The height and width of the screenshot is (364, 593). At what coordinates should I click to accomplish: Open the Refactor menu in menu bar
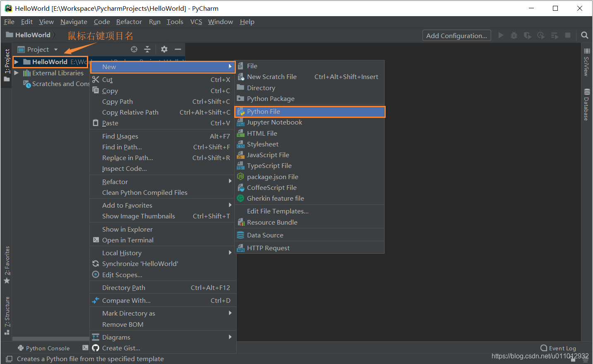(129, 22)
